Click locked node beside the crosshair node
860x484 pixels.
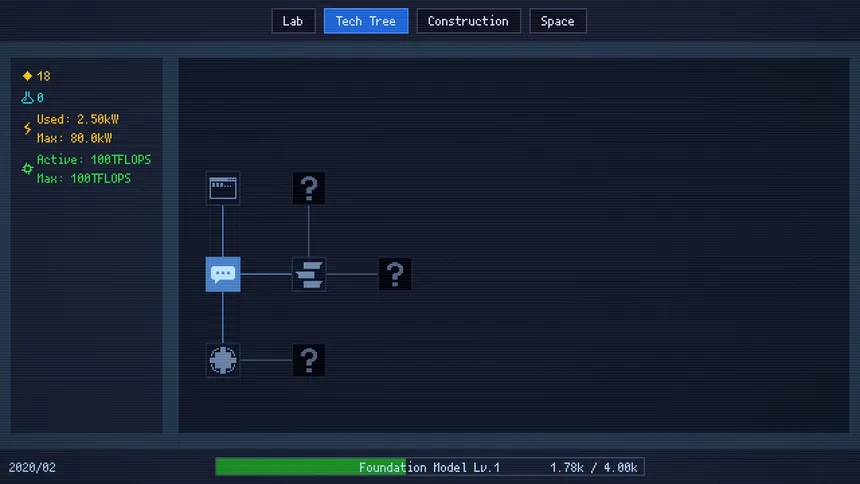(x=309, y=360)
